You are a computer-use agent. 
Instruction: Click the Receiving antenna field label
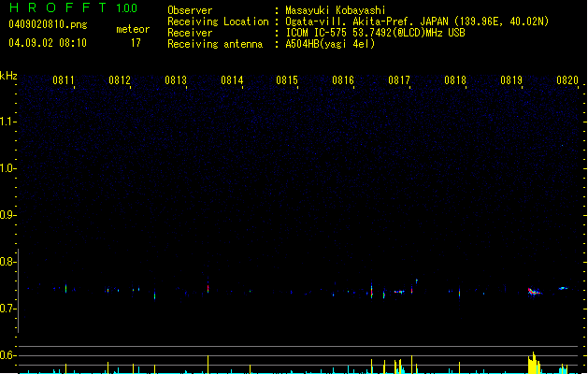(215, 44)
